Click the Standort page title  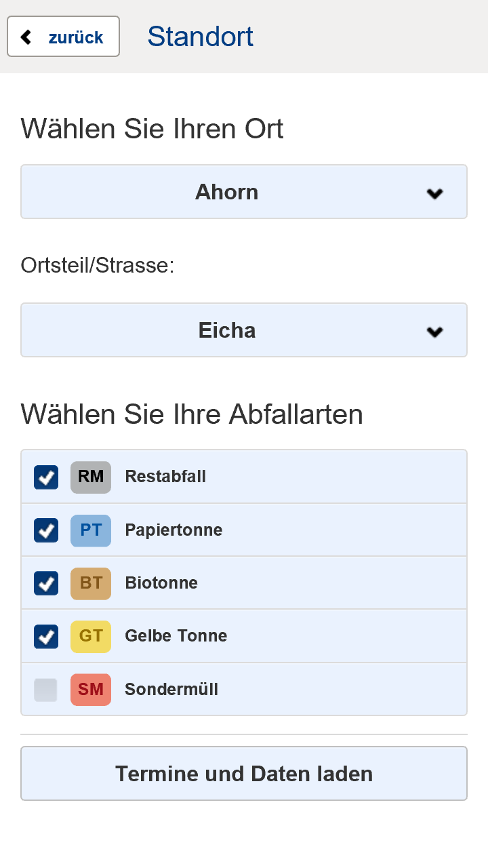[x=201, y=37]
